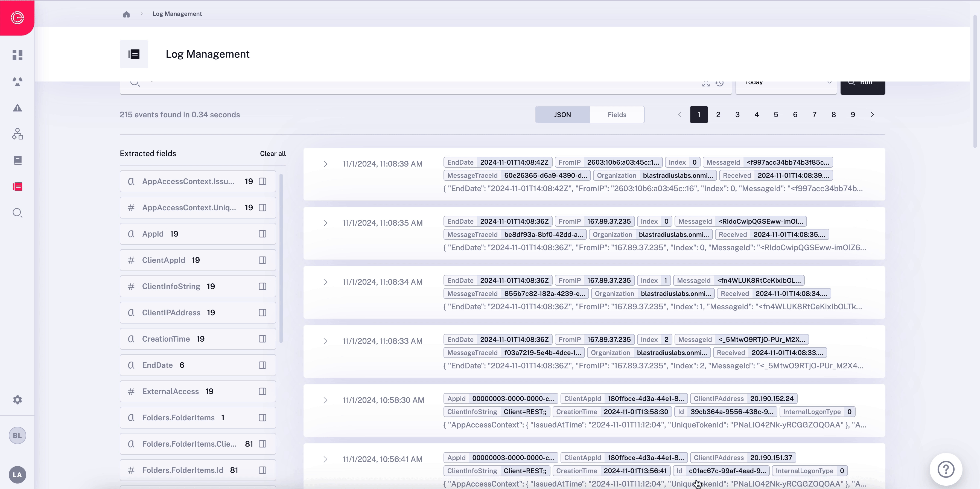Click the extracted fields list scrollbar
The height and width of the screenshot is (489, 980).
click(x=281, y=258)
